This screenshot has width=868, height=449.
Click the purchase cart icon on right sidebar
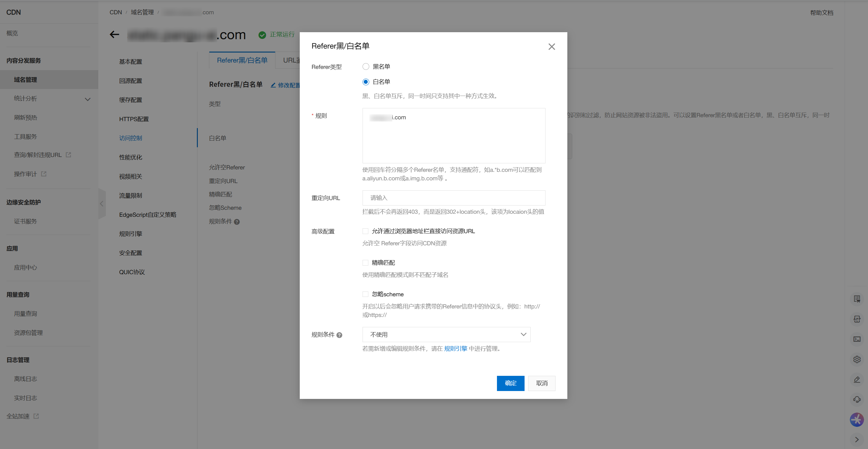[857, 299]
